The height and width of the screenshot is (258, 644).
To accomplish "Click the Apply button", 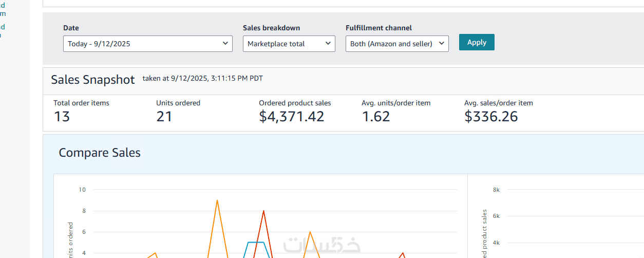I will pos(477,42).
